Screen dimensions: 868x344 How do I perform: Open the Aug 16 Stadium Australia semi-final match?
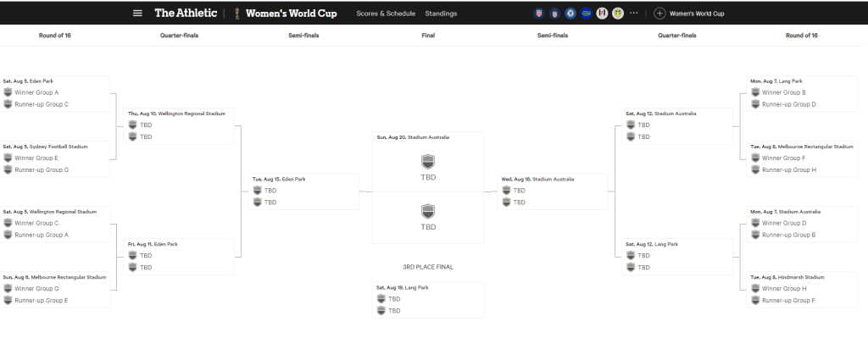[x=552, y=191]
